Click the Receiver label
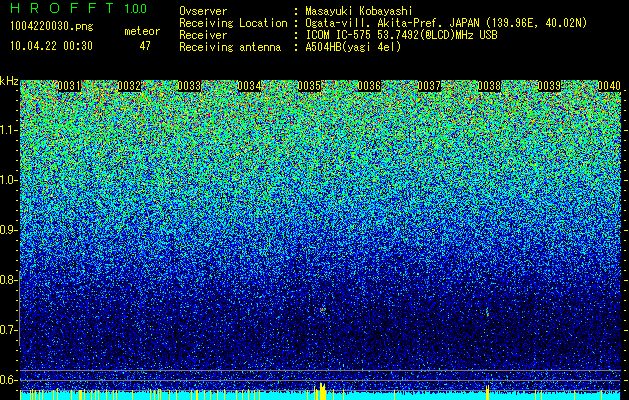Viewport: 629px width, 400px height. pos(203,35)
